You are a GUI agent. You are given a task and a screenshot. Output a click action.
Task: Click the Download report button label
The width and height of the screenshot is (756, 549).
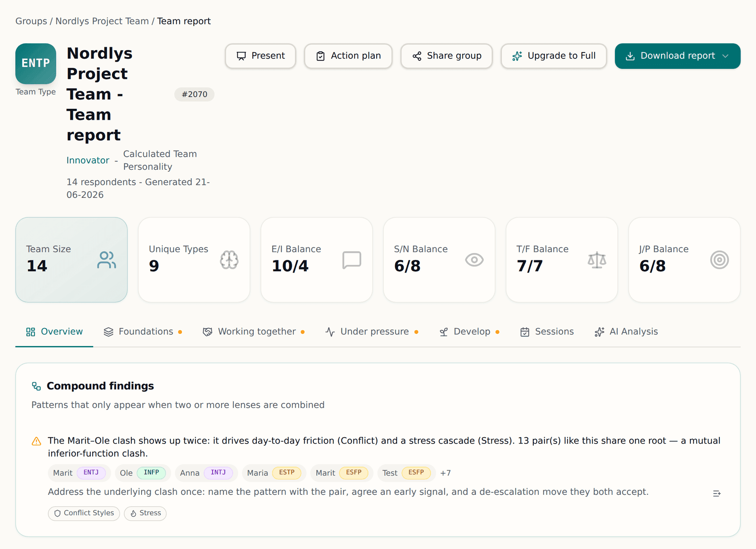(677, 56)
